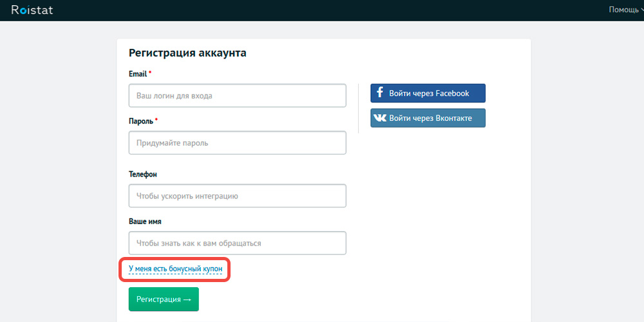This screenshot has height=322, width=644.
Task: Click the VK logo icon
Action: (381, 118)
